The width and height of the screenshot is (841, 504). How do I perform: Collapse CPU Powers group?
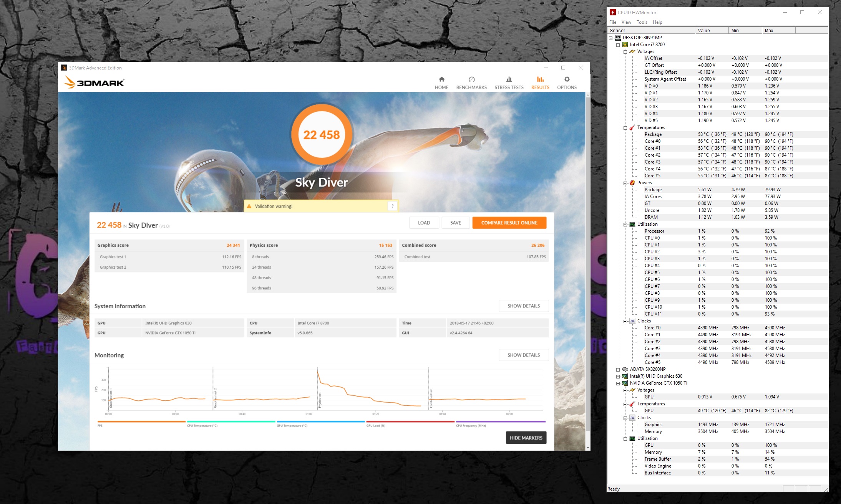pyautogui.click(x=625, y=183)
